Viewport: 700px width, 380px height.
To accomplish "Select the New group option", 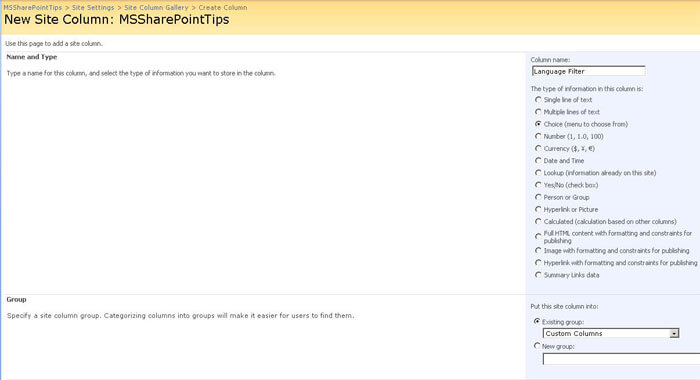I will point(537,346).
